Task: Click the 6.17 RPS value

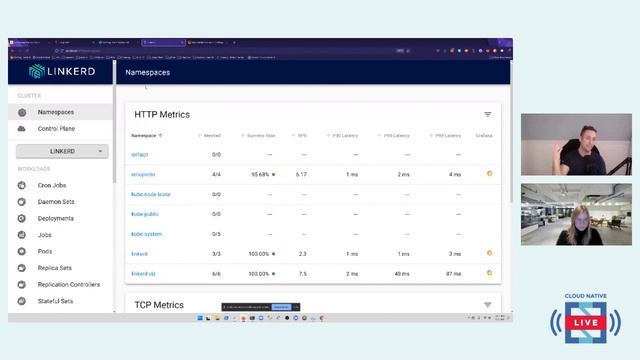Action: 301,174
